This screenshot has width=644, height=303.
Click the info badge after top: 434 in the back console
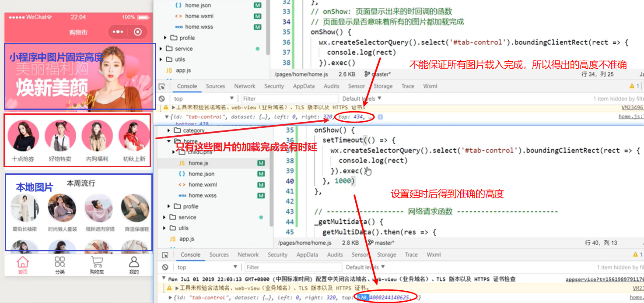[x=381, y=117]
